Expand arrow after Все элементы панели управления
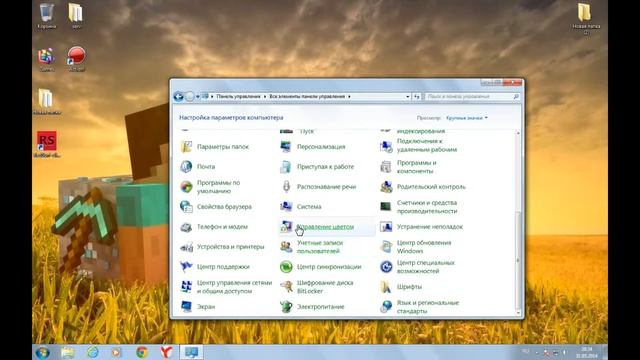640x360 pixels. [349, 97]
